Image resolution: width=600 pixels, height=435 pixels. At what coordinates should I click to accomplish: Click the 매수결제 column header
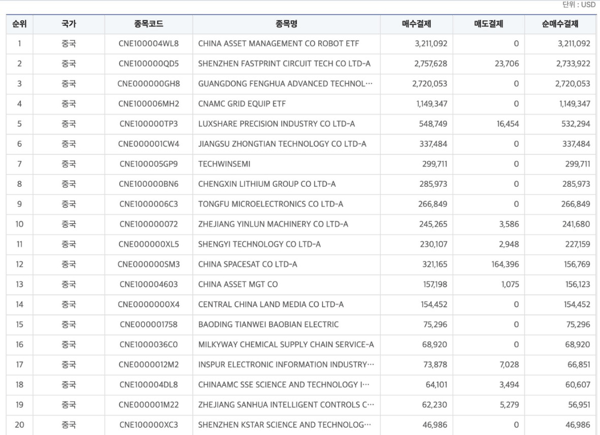click(416, 24)
